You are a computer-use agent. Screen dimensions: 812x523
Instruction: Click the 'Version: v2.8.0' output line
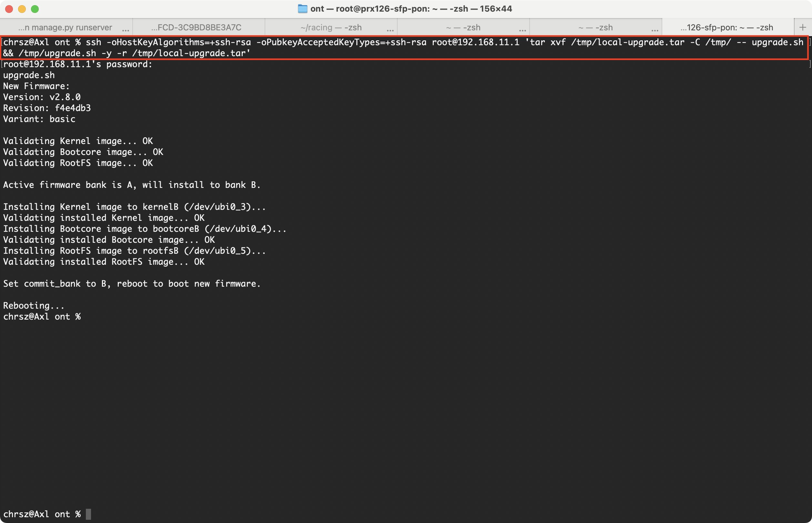[x=42, y=97]
